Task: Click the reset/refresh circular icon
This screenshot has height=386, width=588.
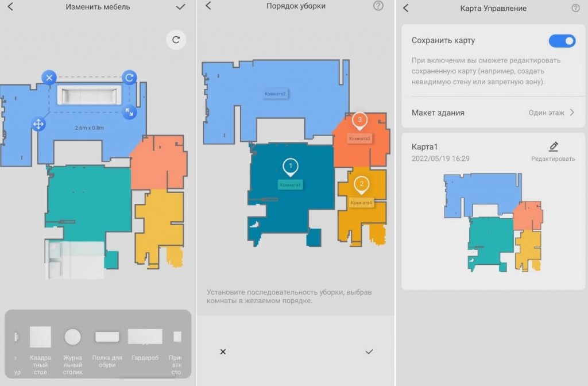Action: click(x=176, y=40)
